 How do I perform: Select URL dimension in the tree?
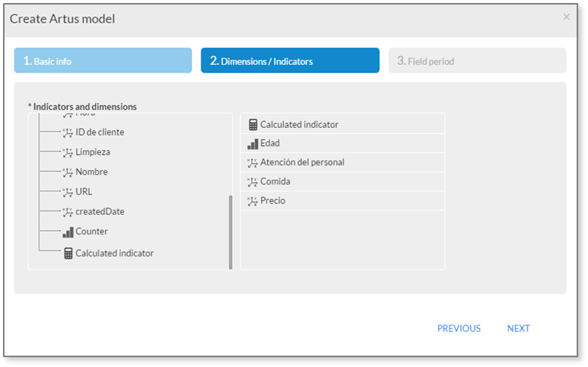point(84,192)
